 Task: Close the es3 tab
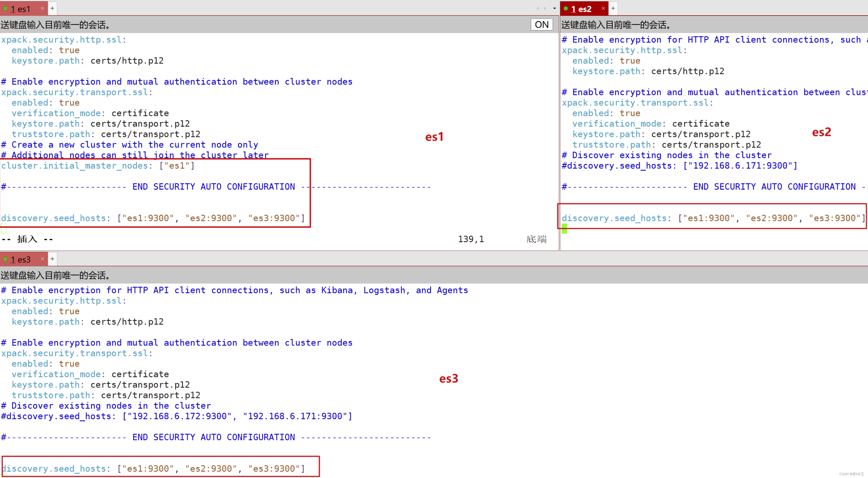tap(43, 259)
